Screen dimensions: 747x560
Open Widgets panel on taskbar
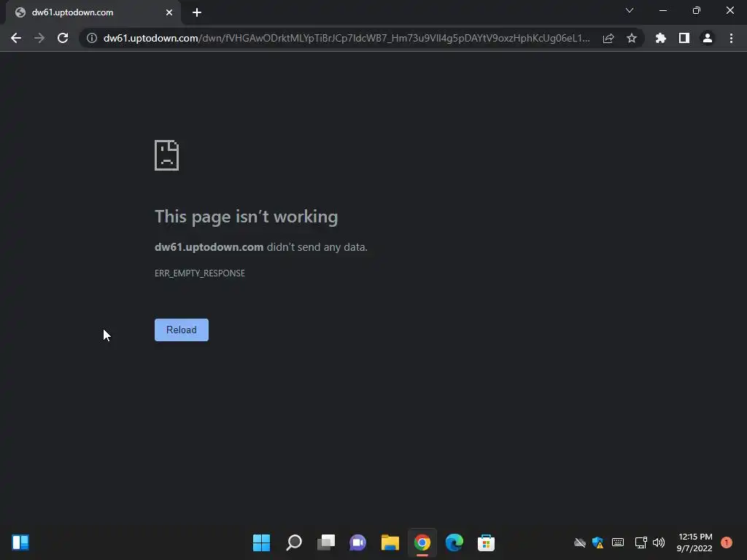[x=20, y=542]
